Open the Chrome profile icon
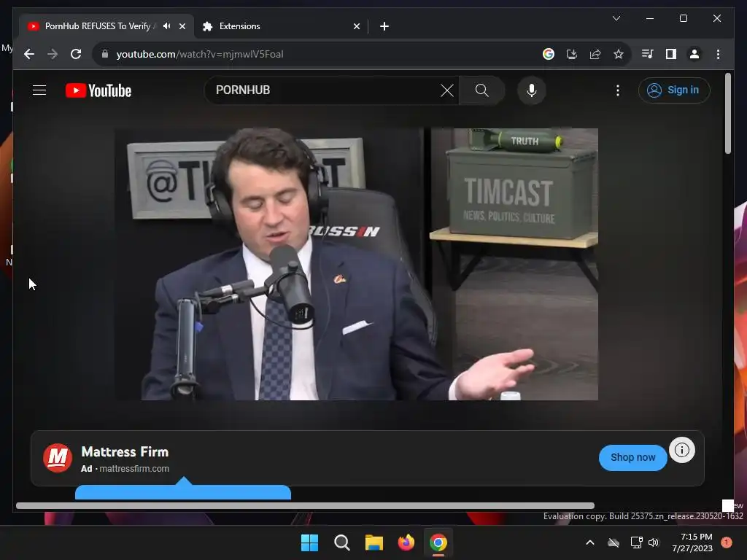Viewport: 747px width, 560px height. (x=694, y=54)
